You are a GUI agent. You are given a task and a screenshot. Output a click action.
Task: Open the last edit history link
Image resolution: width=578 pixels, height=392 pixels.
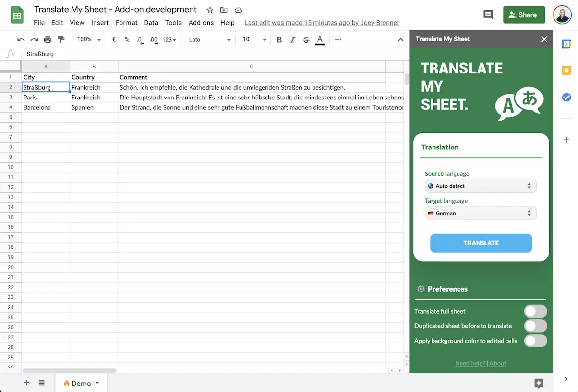pyautogui.click(x=322, y=23)
